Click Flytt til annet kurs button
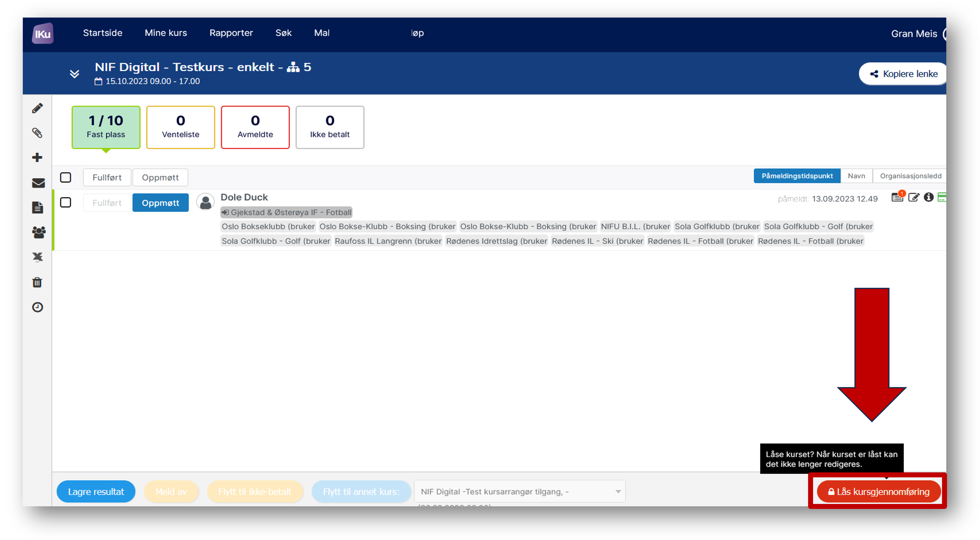This screenshot has height=540, width=980. (361, 491)
